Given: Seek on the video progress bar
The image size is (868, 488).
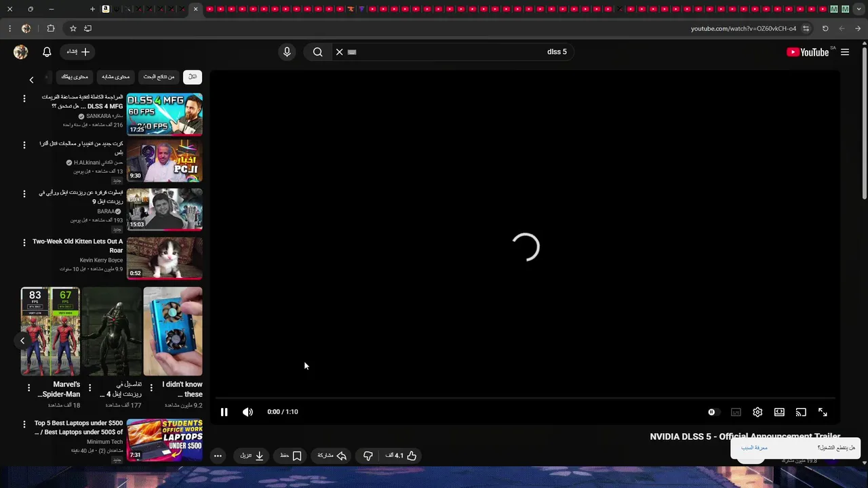Looking at the screenshot, I should coord(525,399).
